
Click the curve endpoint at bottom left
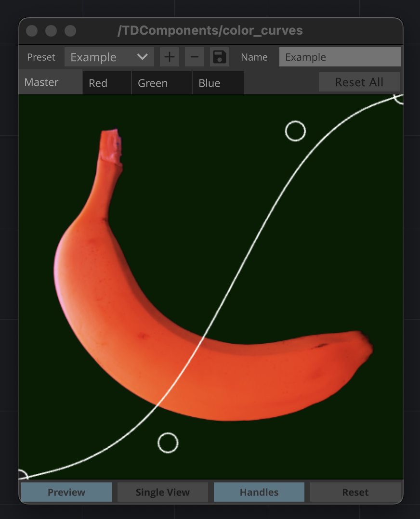pyautogui.click(x=22, y=476)
